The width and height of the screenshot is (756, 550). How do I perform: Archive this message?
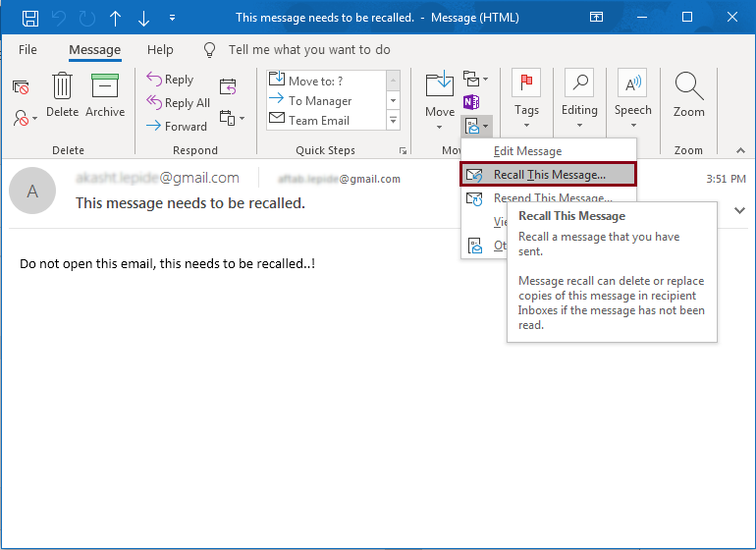pos(105,96)
